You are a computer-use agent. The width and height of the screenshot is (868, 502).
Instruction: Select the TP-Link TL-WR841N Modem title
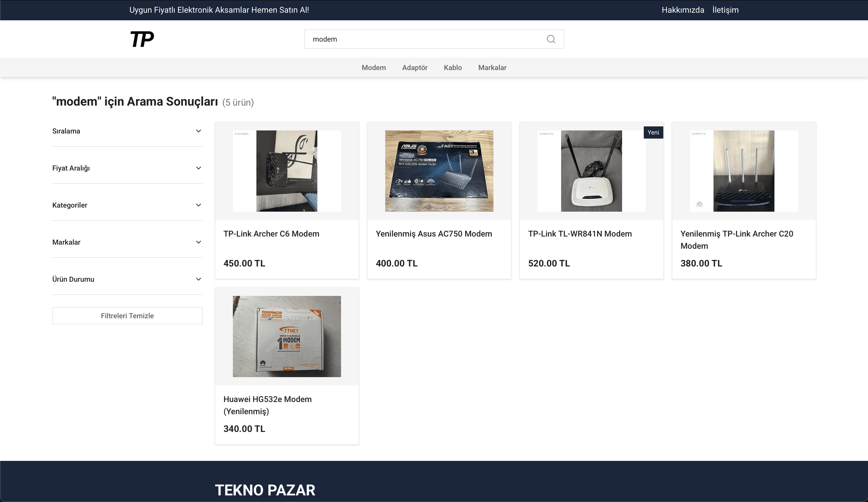[580, 234]
